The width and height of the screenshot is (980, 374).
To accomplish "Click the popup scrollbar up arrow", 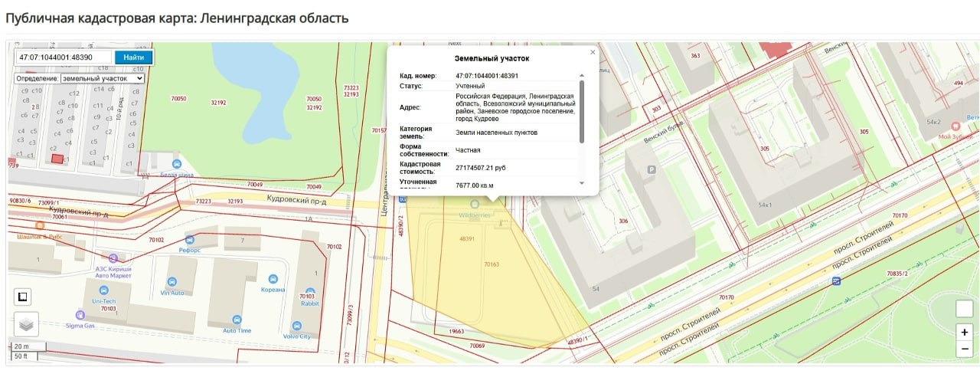I will 582,75.
